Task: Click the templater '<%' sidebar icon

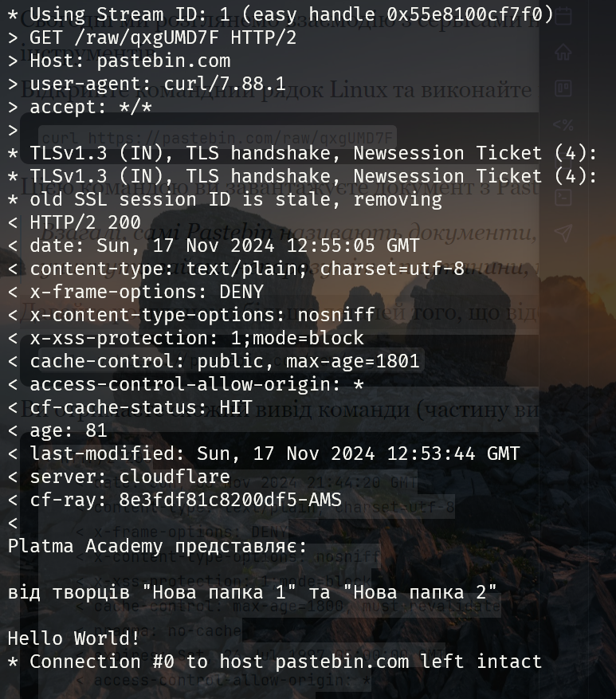Action: 563,125
